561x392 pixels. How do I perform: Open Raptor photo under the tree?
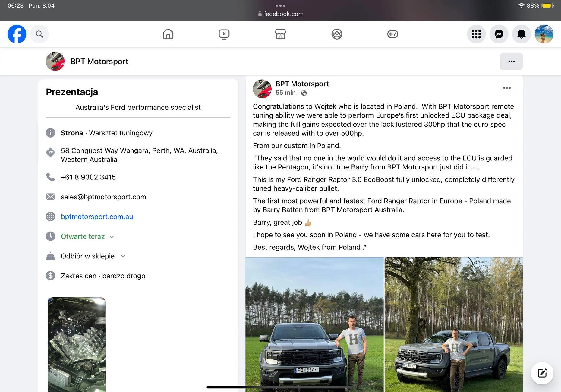454,324
